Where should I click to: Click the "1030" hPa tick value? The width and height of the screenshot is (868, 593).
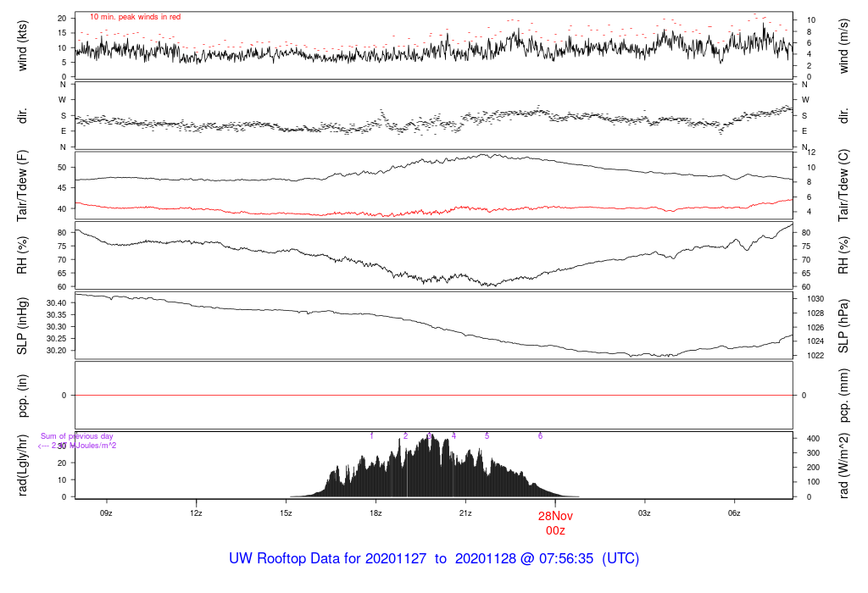pos(815,299)
